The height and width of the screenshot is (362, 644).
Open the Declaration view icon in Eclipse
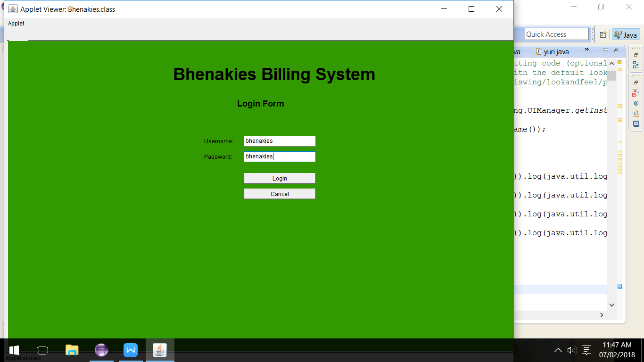[x=636, y=113]
